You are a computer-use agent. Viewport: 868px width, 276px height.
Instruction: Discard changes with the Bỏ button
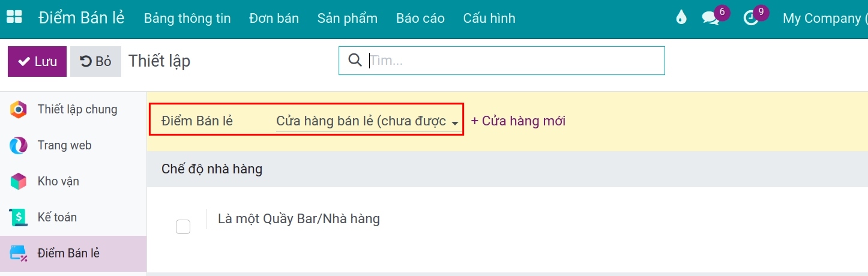96,61
